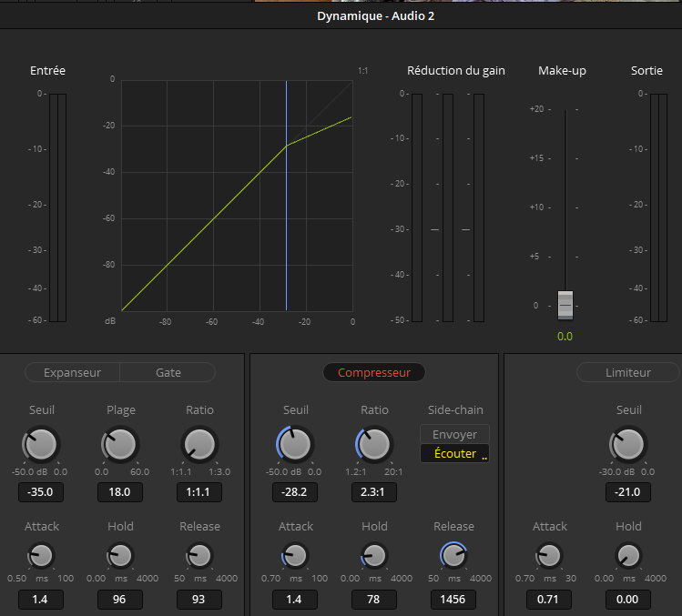The height and width of the screenshot is (616, 682).
Task: Click the side-chain Envoyer button
Action: [454, 435]
